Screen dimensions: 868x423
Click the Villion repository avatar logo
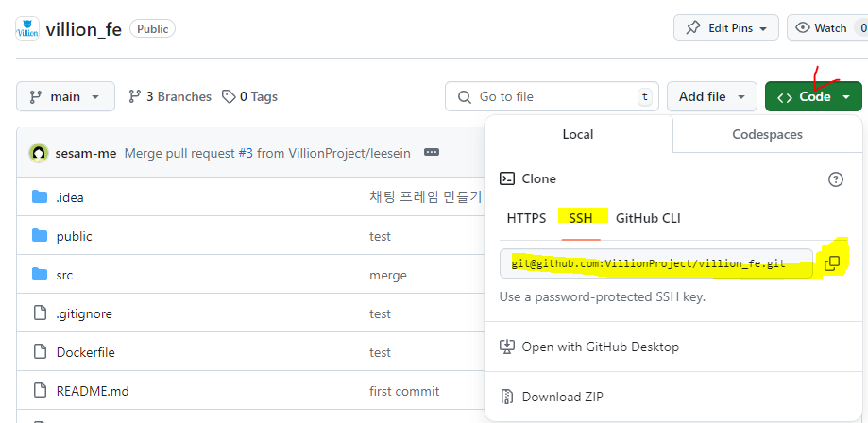pos(27,28)
